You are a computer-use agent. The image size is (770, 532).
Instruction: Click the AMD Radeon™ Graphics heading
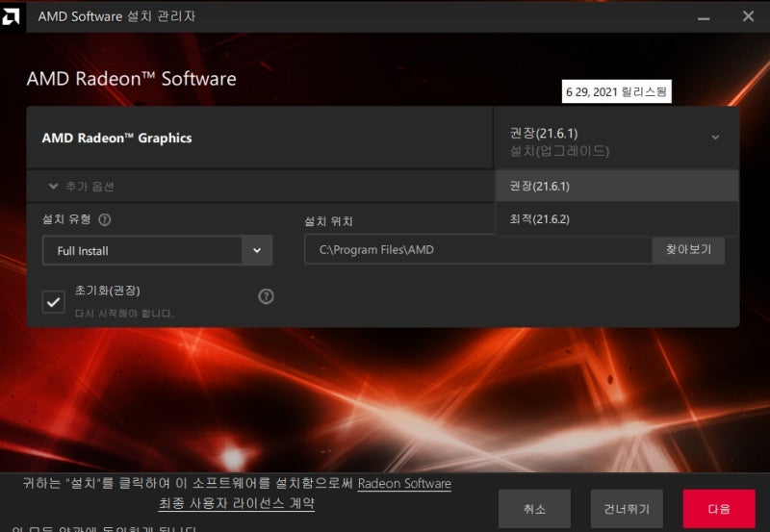point(116,138)
